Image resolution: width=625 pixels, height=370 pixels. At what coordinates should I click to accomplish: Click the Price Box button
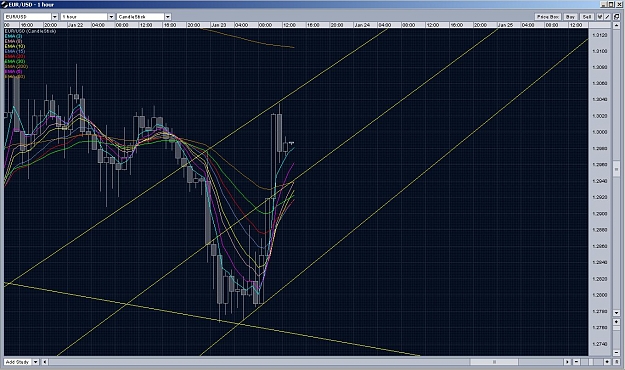(x=548, y=17)
